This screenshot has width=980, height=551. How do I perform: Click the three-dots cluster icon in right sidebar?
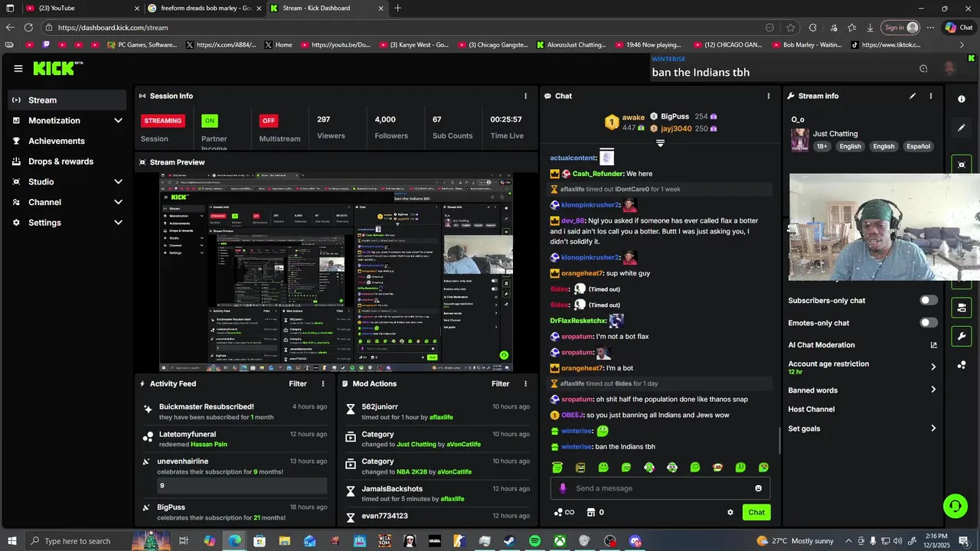pyautogui.click(x=962, y=365)
